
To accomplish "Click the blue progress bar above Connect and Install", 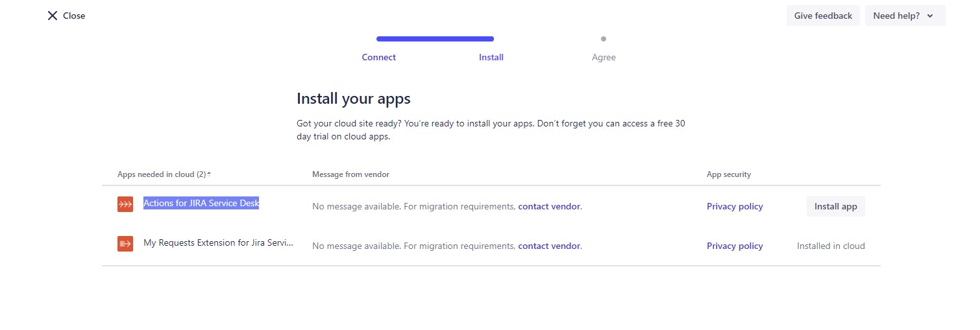I will [x=435, y=39].
